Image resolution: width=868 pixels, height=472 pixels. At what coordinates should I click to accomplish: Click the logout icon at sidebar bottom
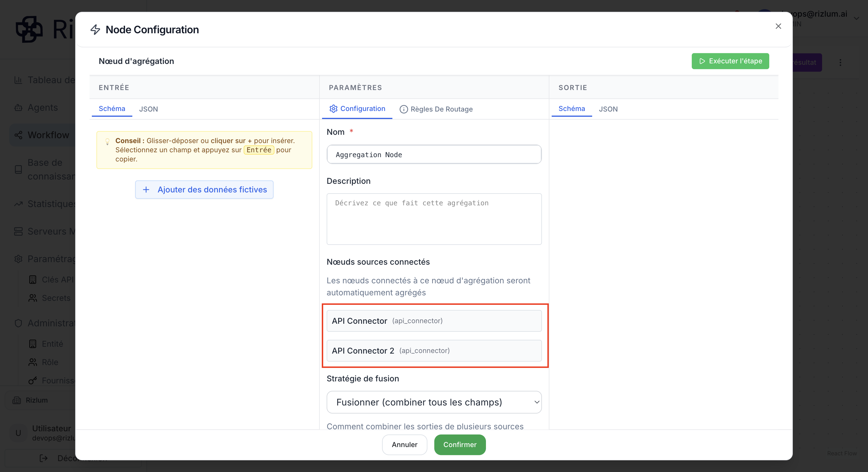[x=43, y=458]
